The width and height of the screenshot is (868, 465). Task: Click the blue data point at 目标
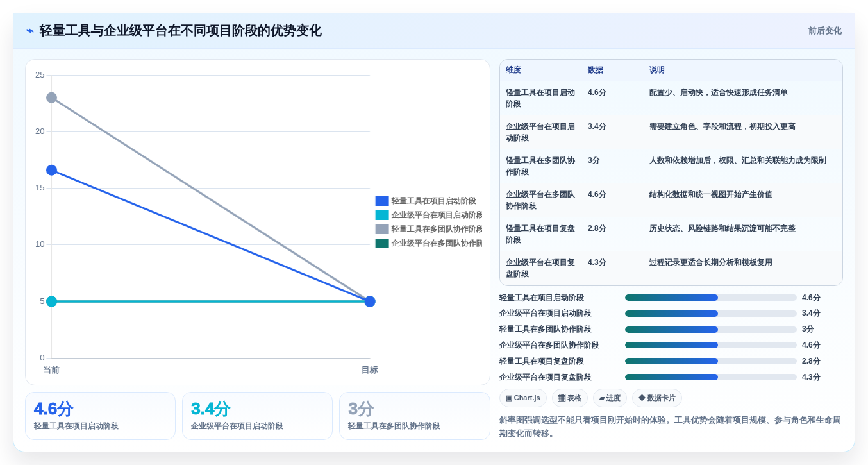(370, 301)
